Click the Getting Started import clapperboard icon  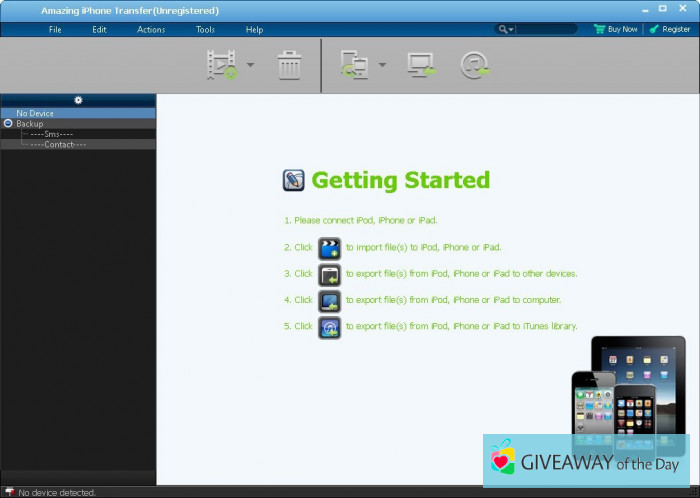coord(329,247)
